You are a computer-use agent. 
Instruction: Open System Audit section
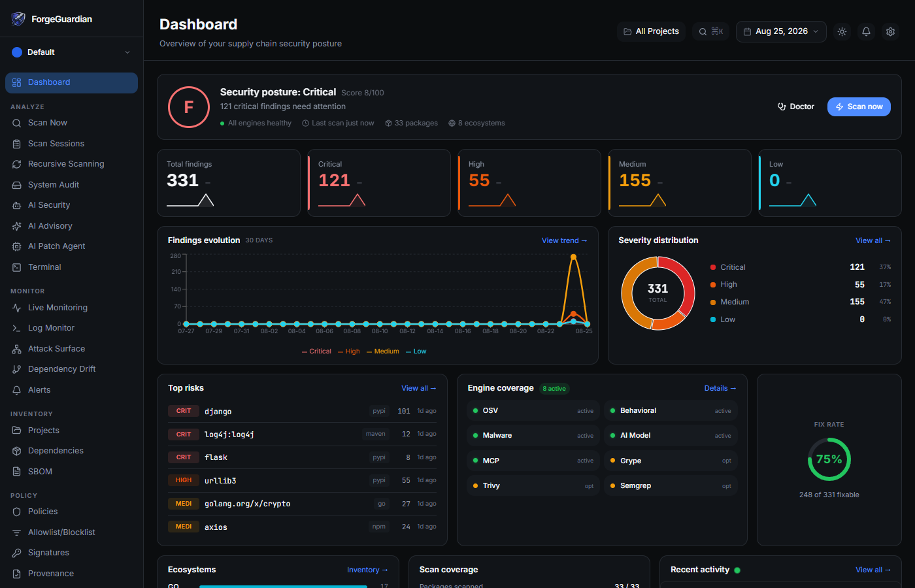point(71,185)
